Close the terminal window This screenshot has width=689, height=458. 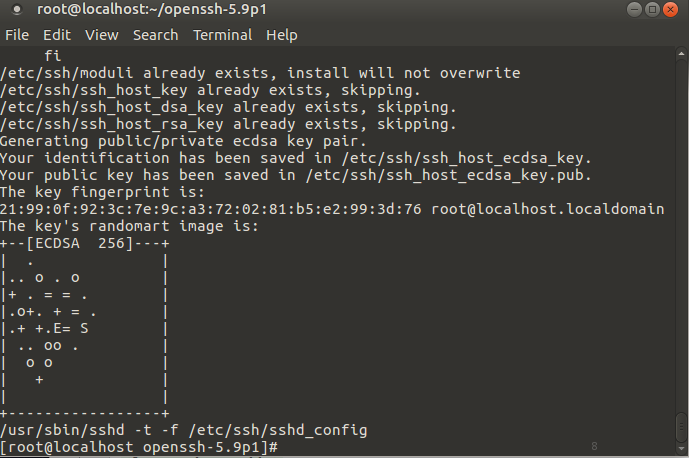click(672, 10)
